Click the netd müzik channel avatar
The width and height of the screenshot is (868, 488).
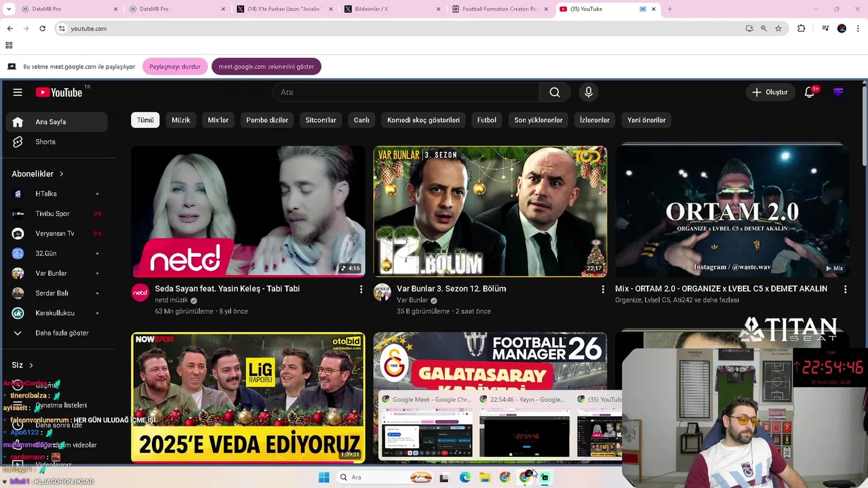(x=140, y=293)
